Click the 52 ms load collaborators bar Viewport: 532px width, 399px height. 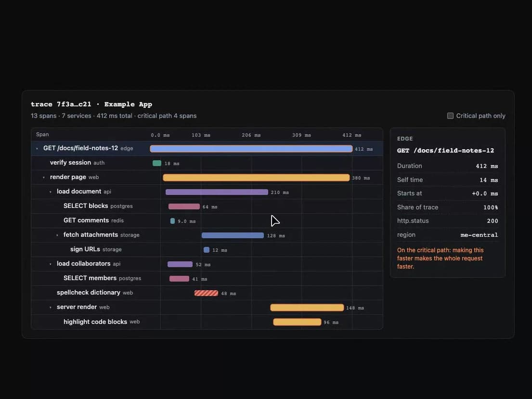180,264
